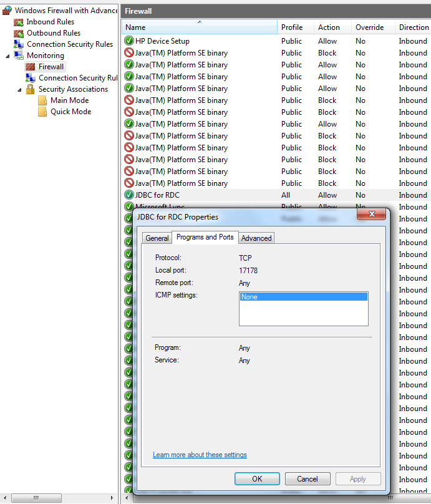The height and width of the screenshot is (504, 431).
Task: Click the All profile cell of JDBC for RDC
Action: 286,195
